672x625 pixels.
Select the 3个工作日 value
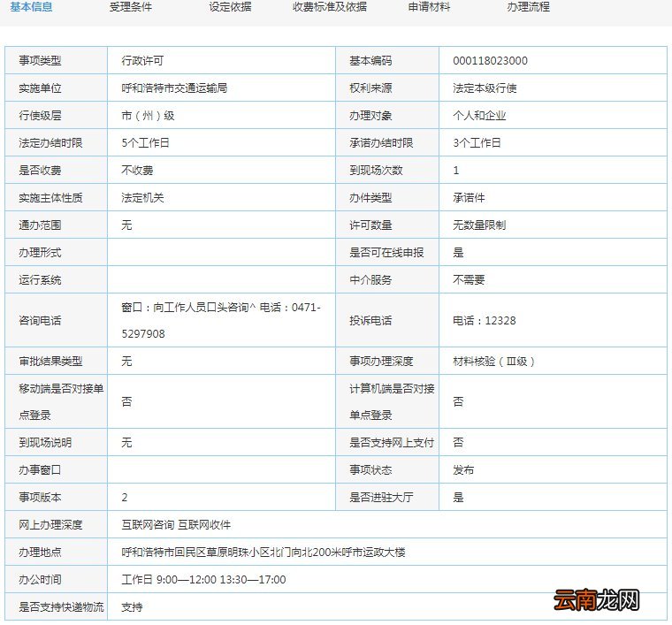point(477,143)
